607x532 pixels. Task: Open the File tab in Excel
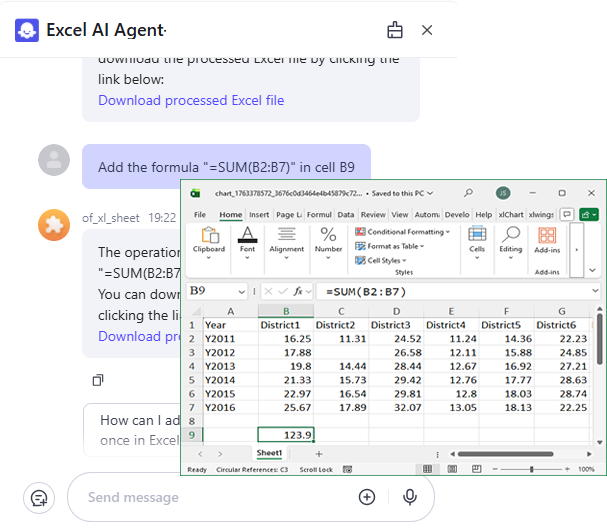tap(200, 215)
